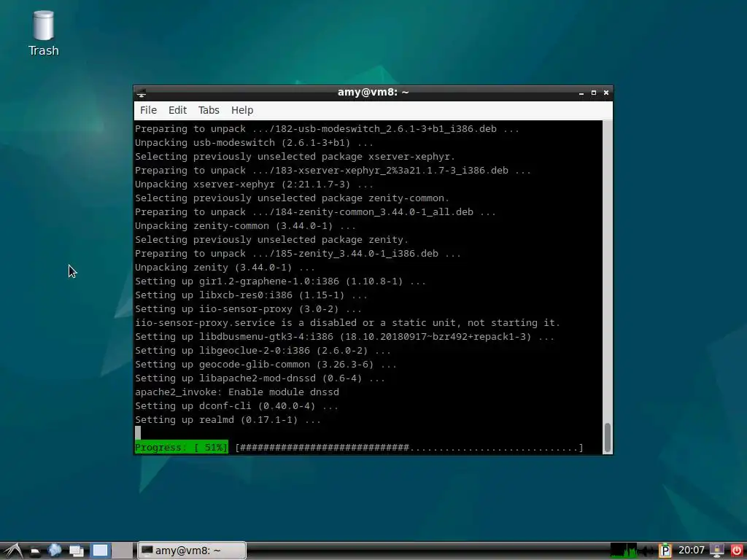Click the hash-mark progress bar

coord(409,448)
